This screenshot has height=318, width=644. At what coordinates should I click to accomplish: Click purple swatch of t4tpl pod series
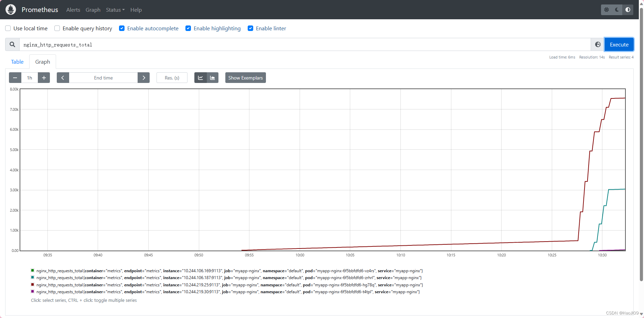33,291
